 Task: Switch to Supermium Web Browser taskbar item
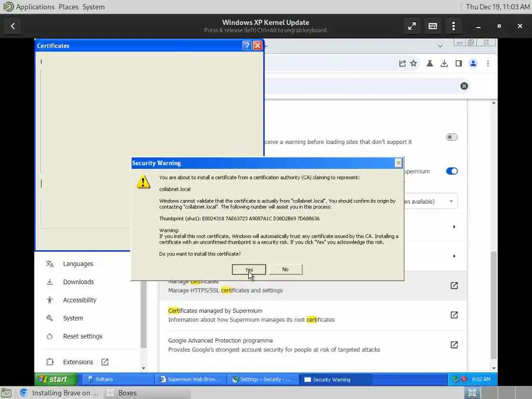click(190, 379)
